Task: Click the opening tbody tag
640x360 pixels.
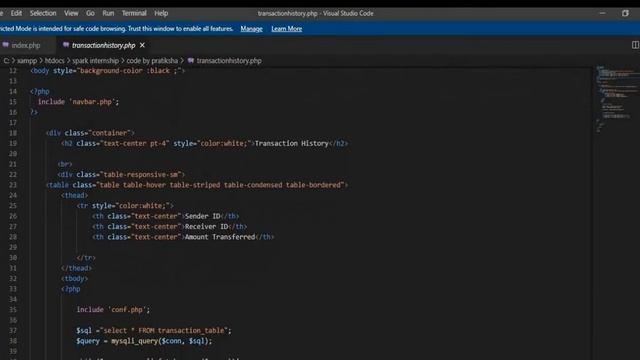Action: pos(74,278)
